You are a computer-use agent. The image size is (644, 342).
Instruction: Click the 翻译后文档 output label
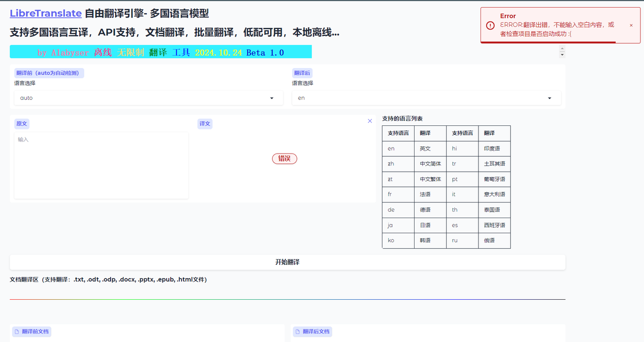312,331
